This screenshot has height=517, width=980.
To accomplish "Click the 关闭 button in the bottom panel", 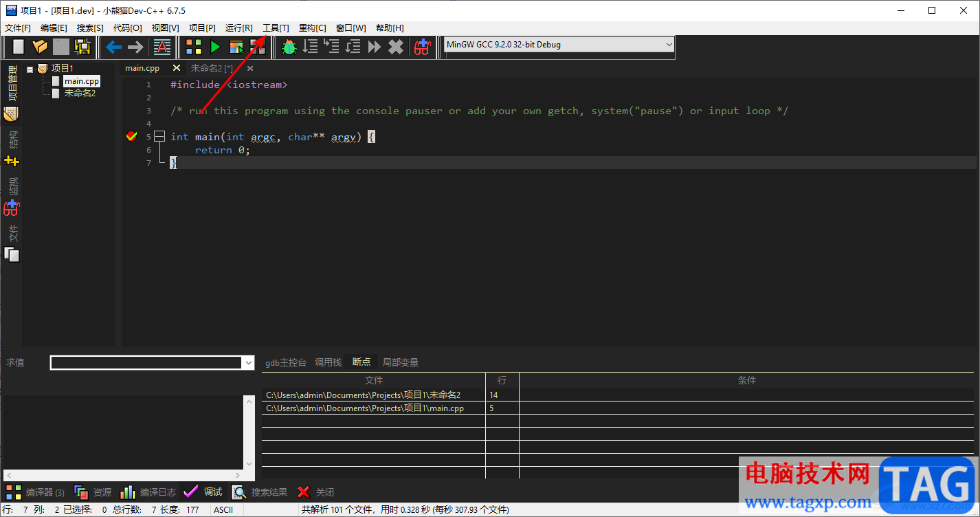I will coord(315,492).
